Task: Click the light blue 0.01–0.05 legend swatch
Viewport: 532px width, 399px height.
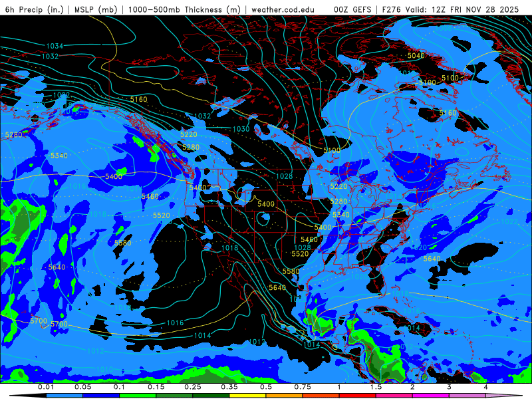Action: click(x=65, y=396)
